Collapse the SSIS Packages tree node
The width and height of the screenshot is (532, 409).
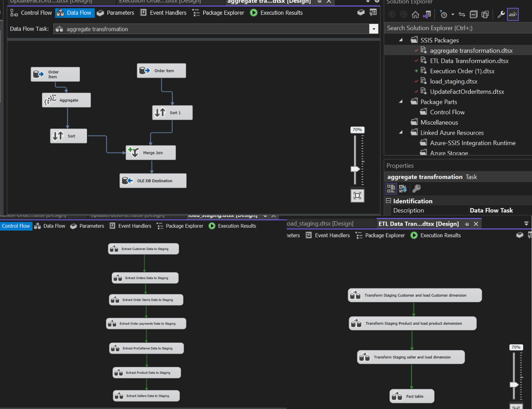[401, 40]
